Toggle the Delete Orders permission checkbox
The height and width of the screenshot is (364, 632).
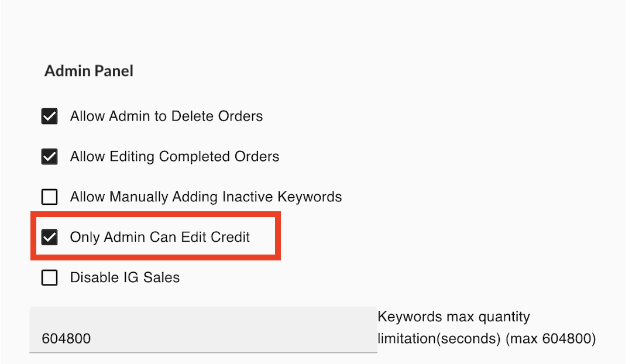pos(49,116)
